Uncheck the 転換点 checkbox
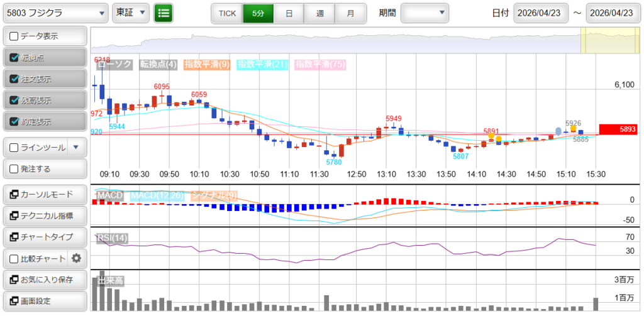The width and height of the screenshot is (644, 316). coord(14,58)
